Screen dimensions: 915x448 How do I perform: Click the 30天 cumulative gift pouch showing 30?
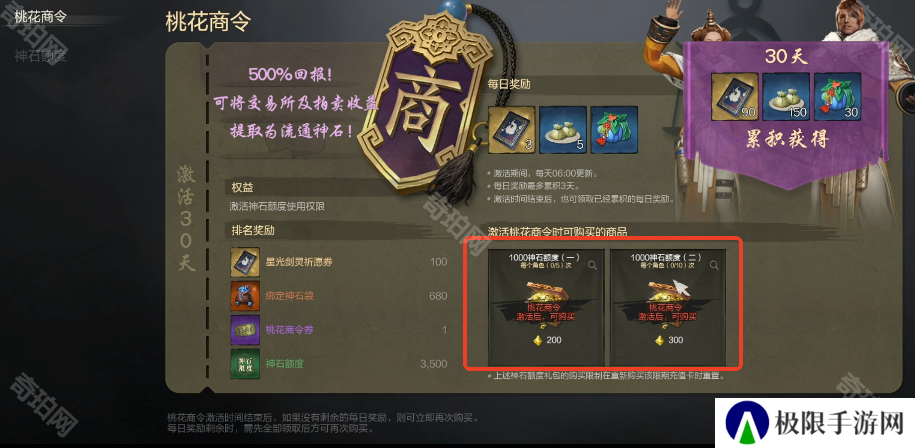(837, 96)
